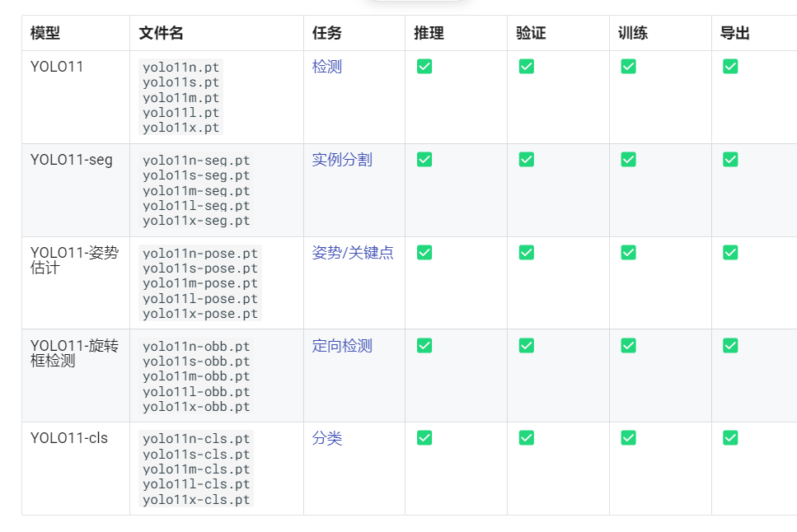Click the yolo11n-pose.pt file name
Screen dimensions: 797x532
(200, 253)
